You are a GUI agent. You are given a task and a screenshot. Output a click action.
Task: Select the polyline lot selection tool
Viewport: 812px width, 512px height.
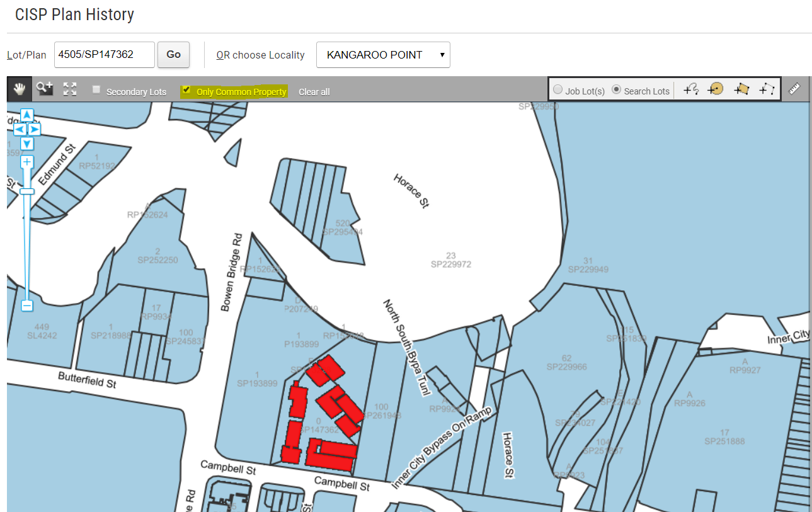767,89
